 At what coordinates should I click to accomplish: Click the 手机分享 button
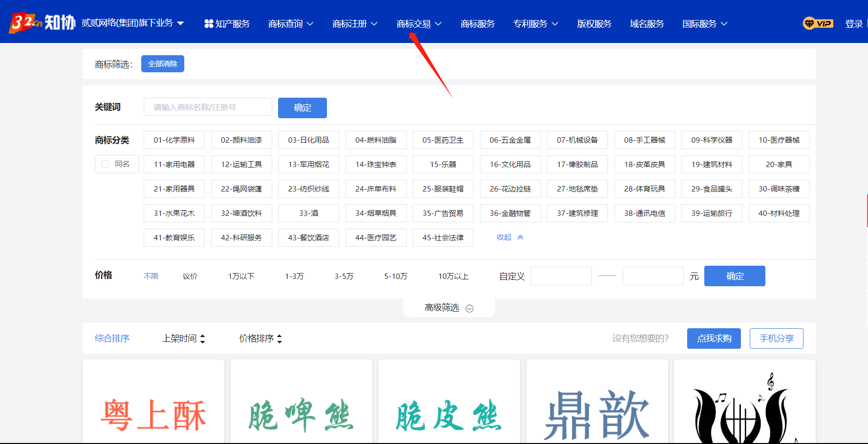777,338
